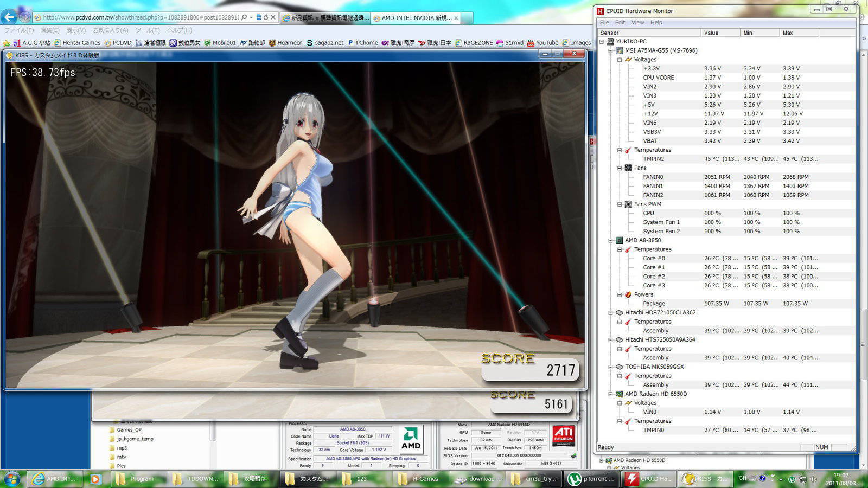Select the Package power row
The height and width of the screenshot is (488, 868).
727,304
